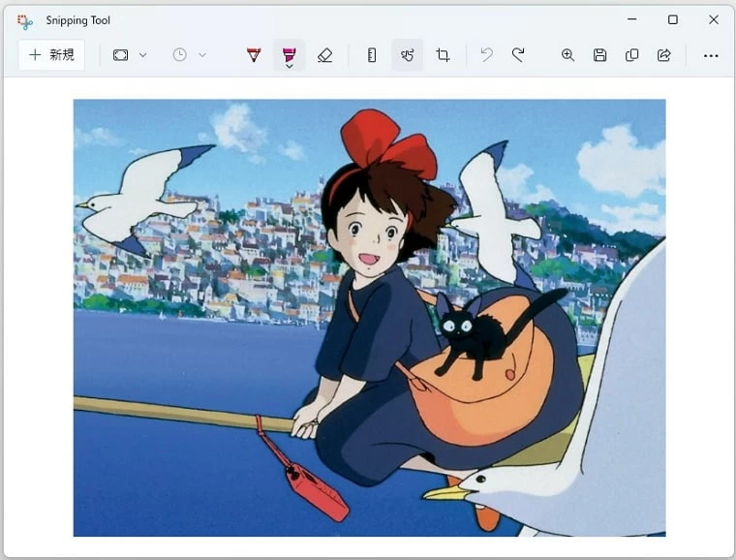Select the rectangle snipping mode icon

click(121, 55)
